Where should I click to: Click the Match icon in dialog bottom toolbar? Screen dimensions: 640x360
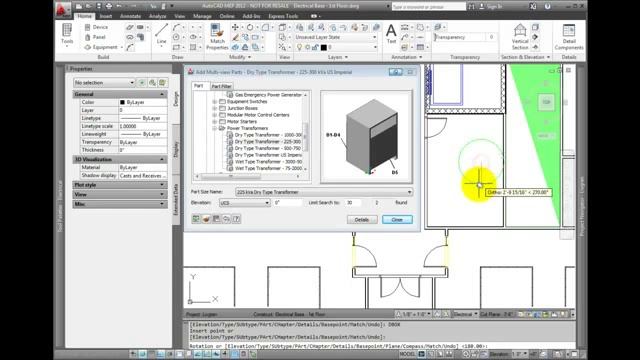206,219
